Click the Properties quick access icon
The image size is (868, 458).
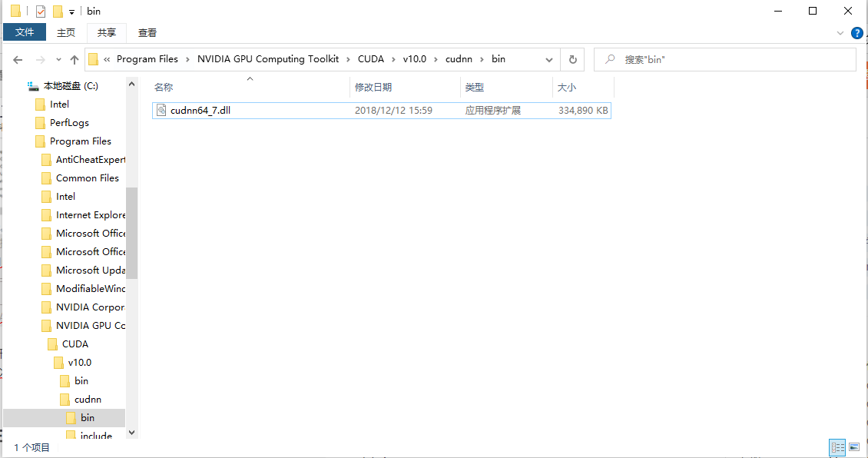pos(41,11)
